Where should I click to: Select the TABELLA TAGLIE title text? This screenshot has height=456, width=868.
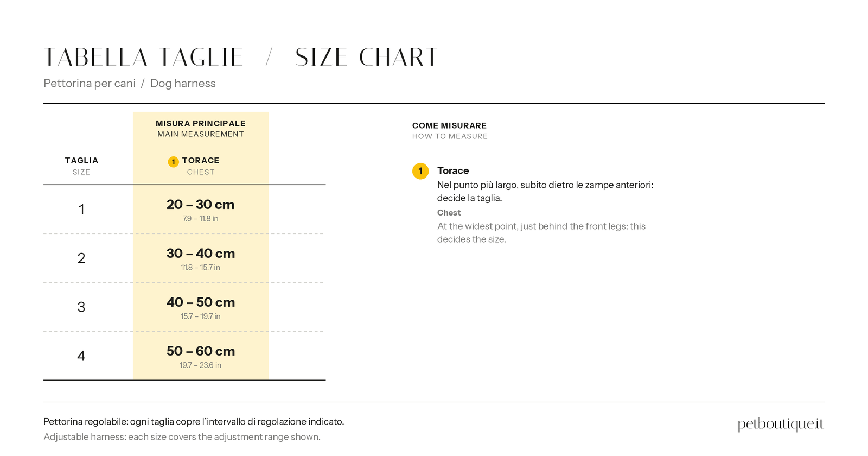coord(143,58)
